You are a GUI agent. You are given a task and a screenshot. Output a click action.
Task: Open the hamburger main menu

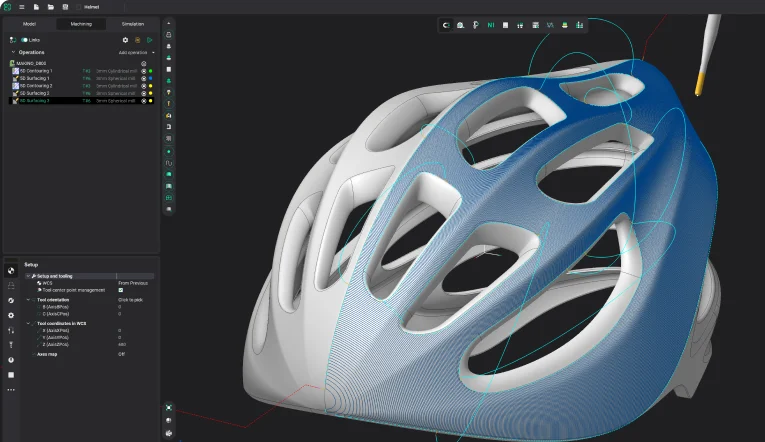click(x=22, y=7)
